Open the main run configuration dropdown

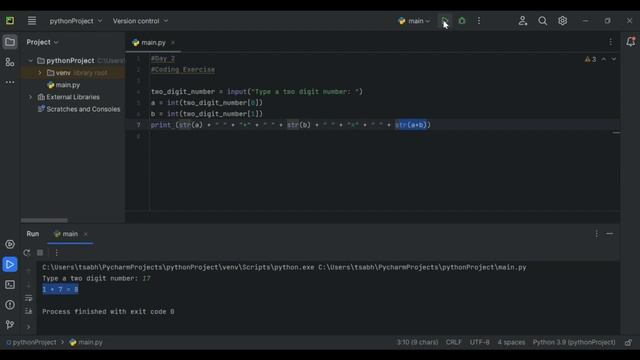pyautogui.click(x=414, y=21)
